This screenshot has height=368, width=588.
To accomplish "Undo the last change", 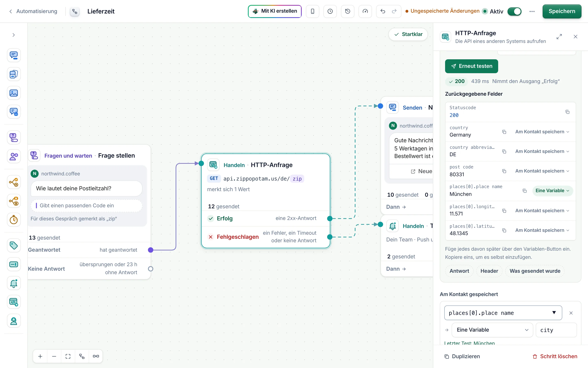I will (383, 11).
